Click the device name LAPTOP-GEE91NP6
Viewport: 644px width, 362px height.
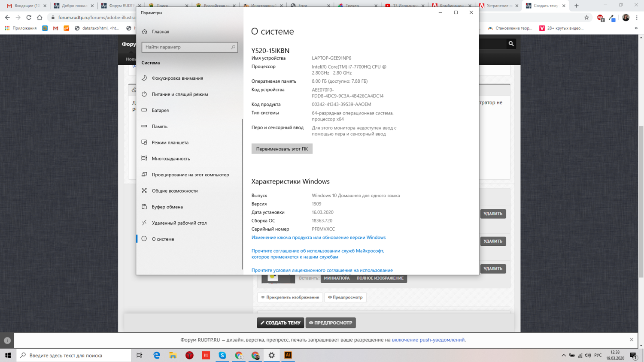pos(331,58)
